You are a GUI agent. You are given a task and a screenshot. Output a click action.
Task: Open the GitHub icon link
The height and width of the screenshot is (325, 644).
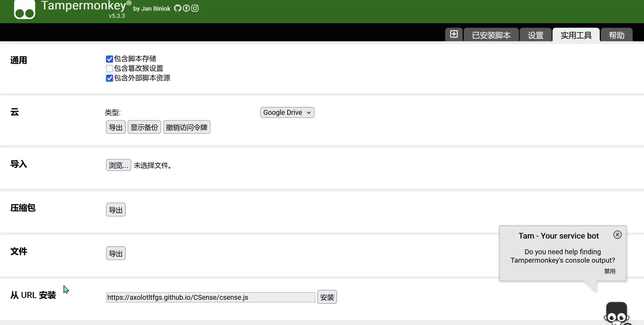tap(177, 8)
